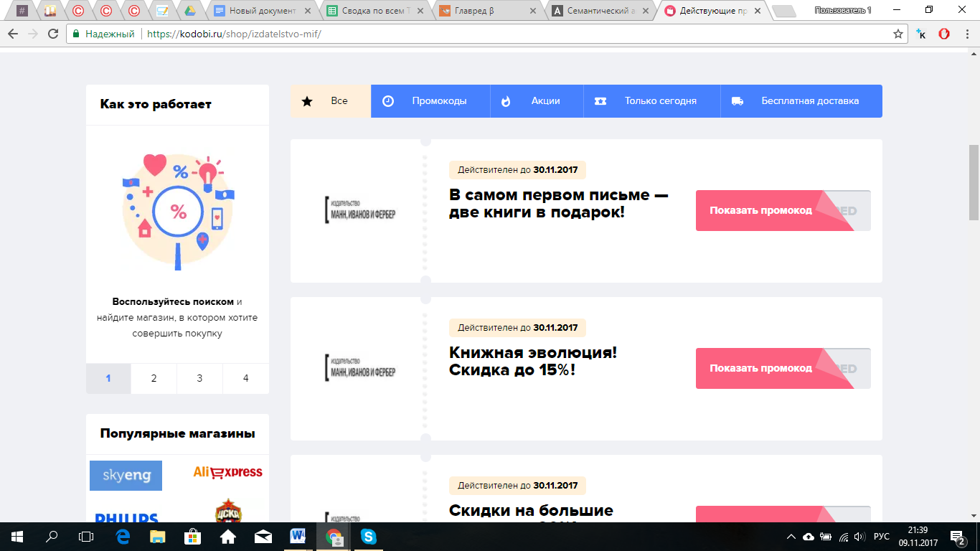The height and width of the screenshot is (551, 980).
Task: Reload the page with the refresh icon
Action: coord(53,34)
